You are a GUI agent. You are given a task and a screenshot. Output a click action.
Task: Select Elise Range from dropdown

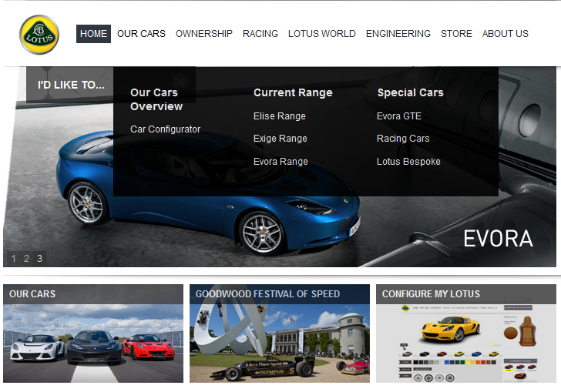tap(280, 116)
